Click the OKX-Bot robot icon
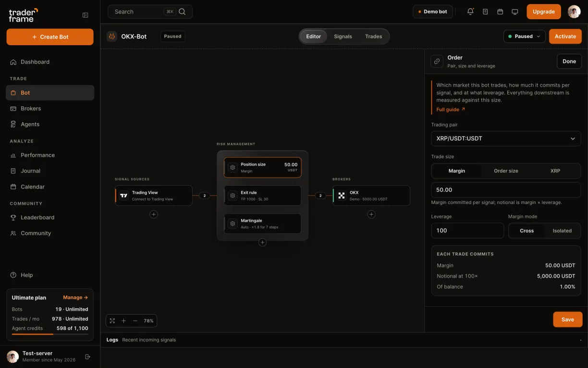588x368 pixels. click(112, 36)
